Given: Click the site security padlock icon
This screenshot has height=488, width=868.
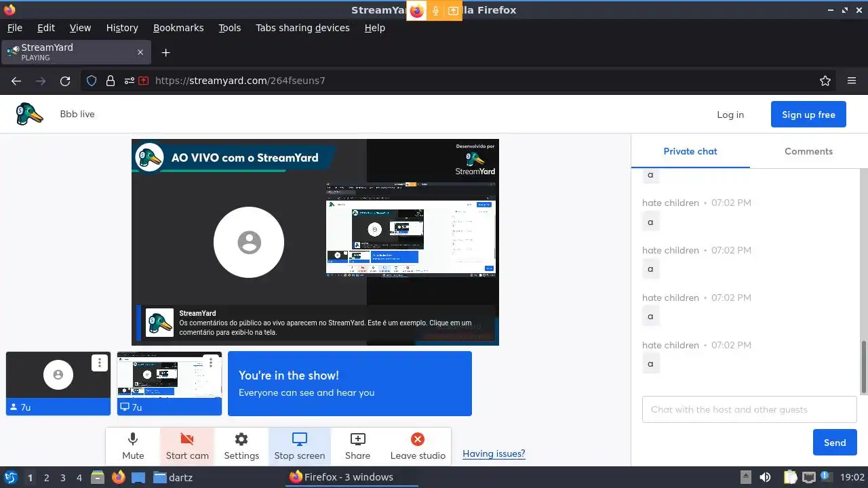Looking at the screenshot, I should tap(111, 81).
